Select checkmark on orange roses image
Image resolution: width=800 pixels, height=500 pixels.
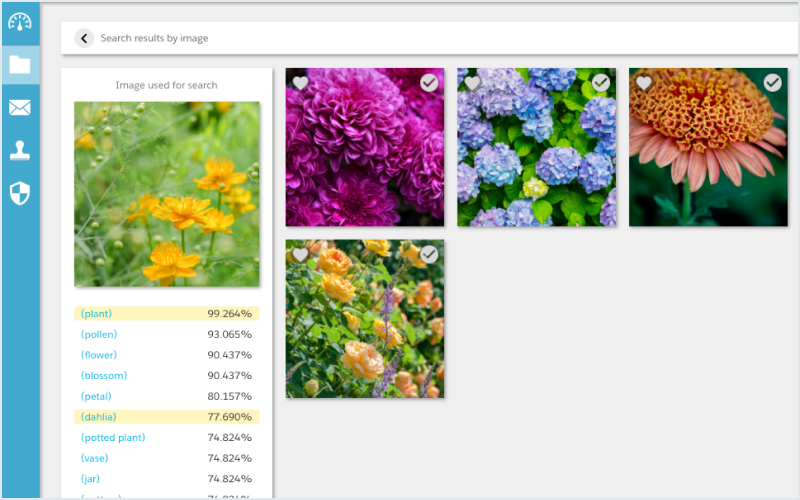click(x=429, y=254)
